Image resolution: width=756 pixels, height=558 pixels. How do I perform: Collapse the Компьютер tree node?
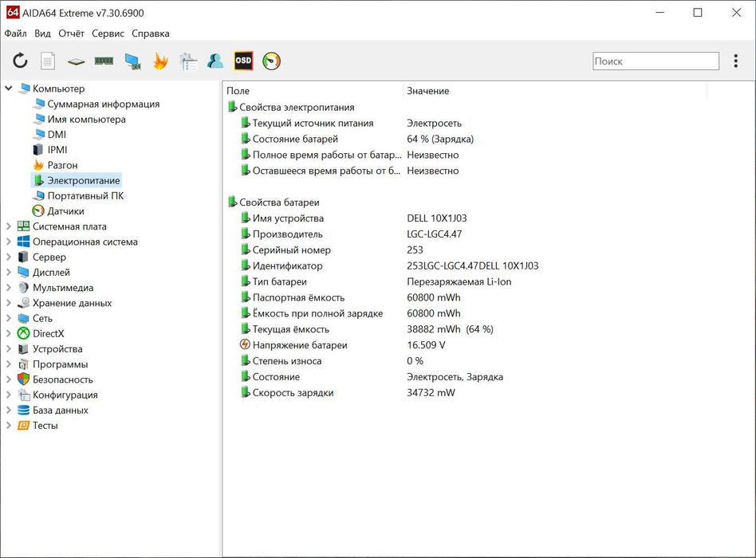[9, 88]
